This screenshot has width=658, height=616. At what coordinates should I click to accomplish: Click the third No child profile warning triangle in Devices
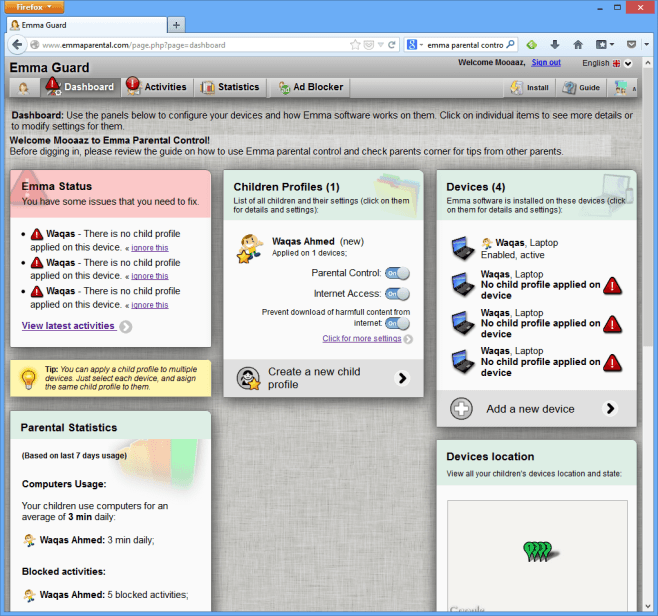(612, 363)
